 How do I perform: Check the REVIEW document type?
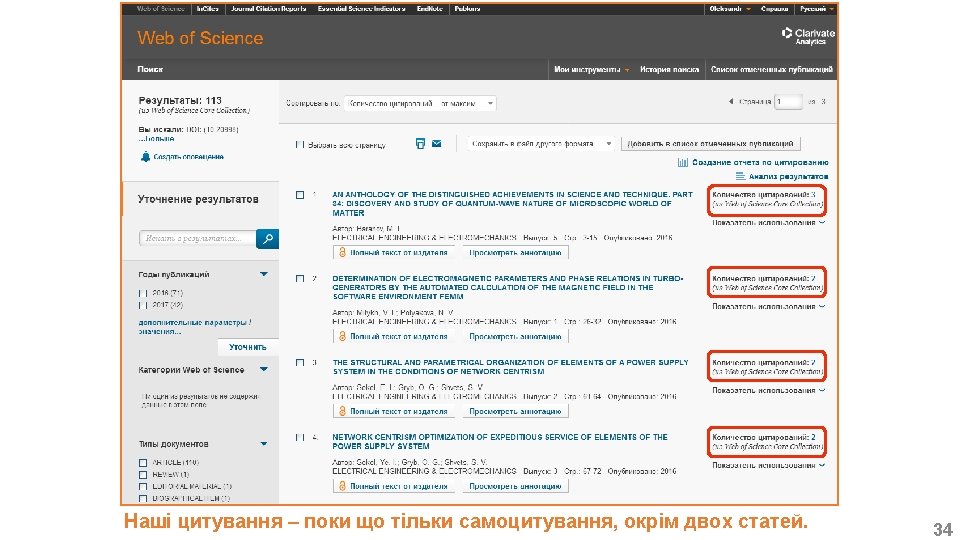pos(143,474)
